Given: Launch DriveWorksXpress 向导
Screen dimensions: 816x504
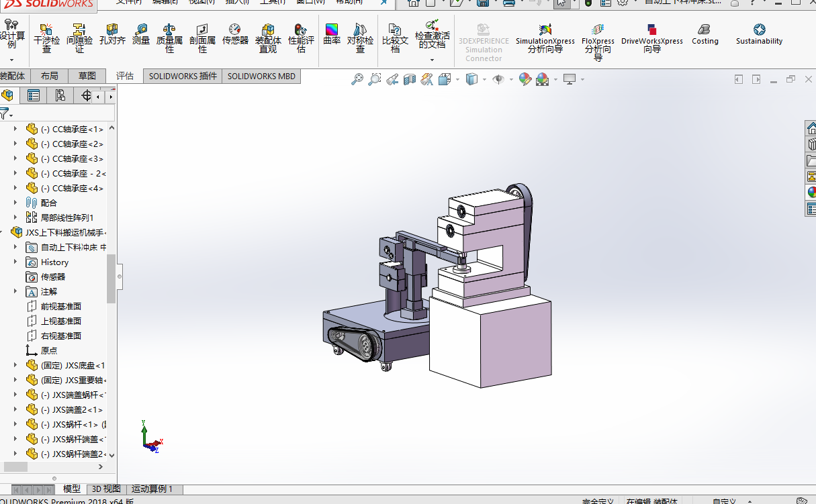Looking at the screenshot, I should (x=651, y=38).
